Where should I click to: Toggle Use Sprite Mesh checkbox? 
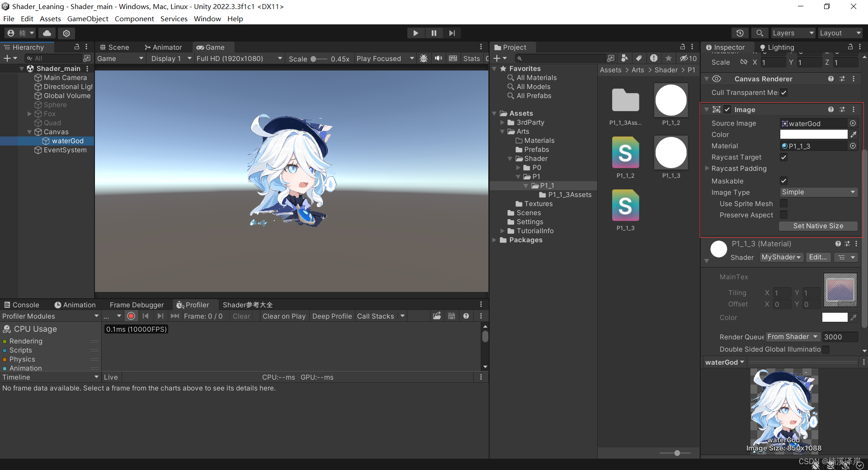[784, 204]
